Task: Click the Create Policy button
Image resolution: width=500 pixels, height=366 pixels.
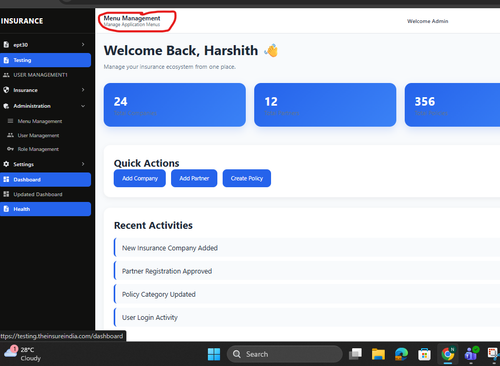Action: 247,178
